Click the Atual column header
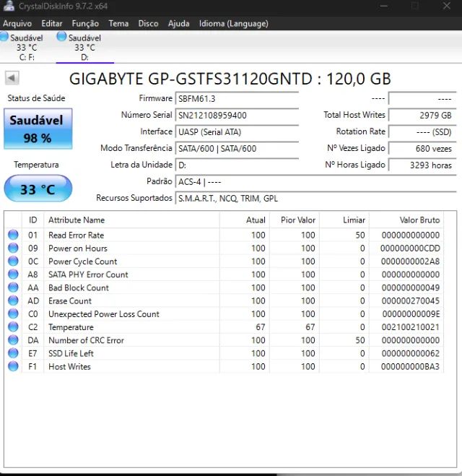Image resolution: width=462 pixels, height=476 pixels. pyautogui.click(x=245, y=220)
